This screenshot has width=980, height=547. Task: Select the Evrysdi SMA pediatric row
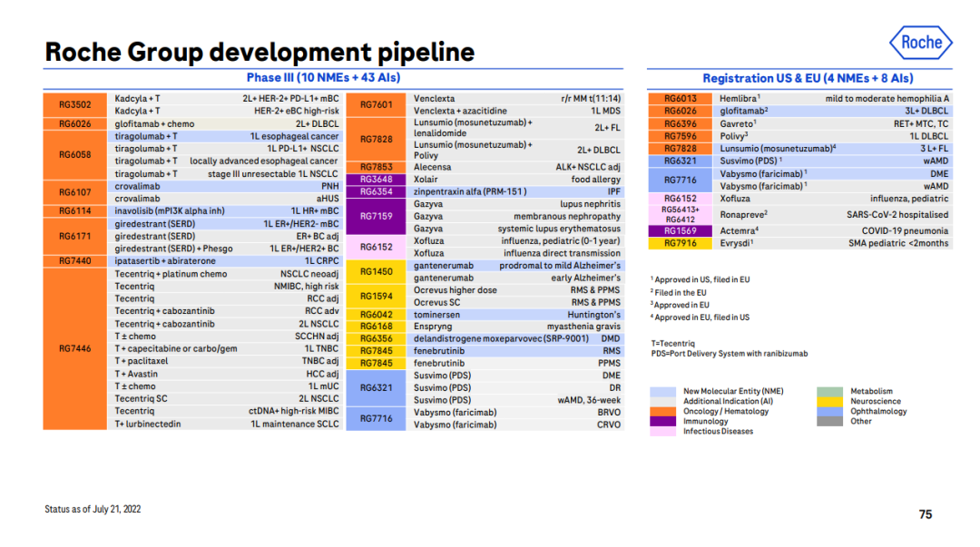click(x=833, y=243)
